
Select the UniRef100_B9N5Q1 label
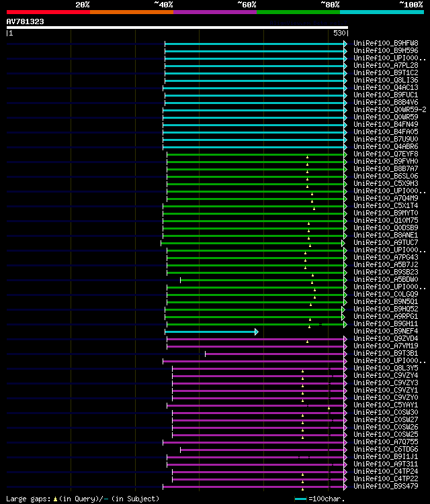(386, 302)
